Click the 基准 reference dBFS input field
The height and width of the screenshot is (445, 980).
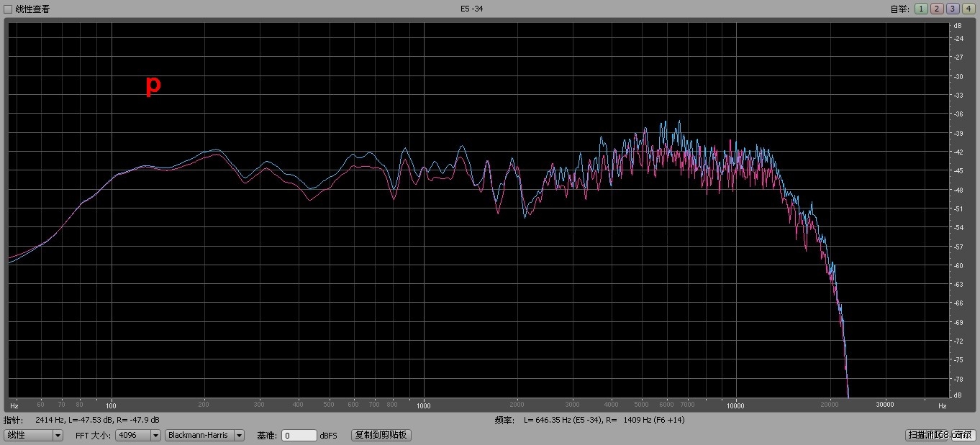click(299, 435)
